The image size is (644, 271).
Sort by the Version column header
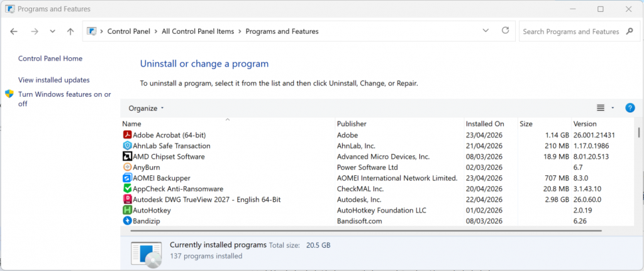pyautogui.click(x=604, y=124)
